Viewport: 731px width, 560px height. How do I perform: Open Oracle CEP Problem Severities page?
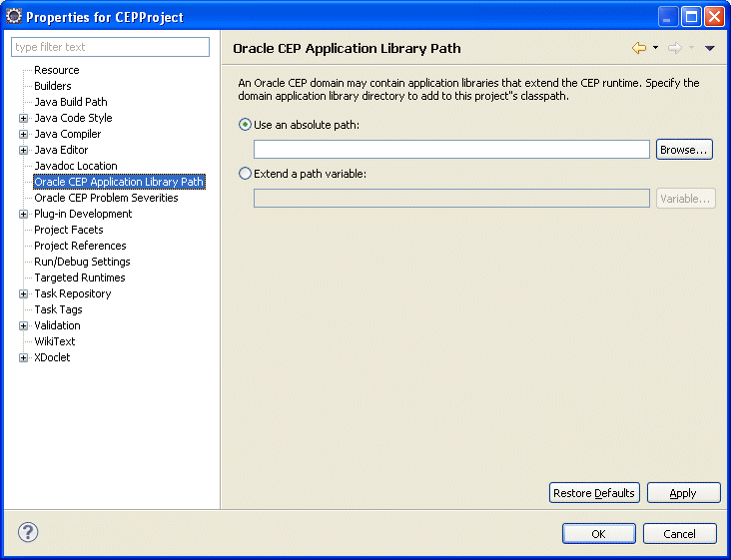106,198
